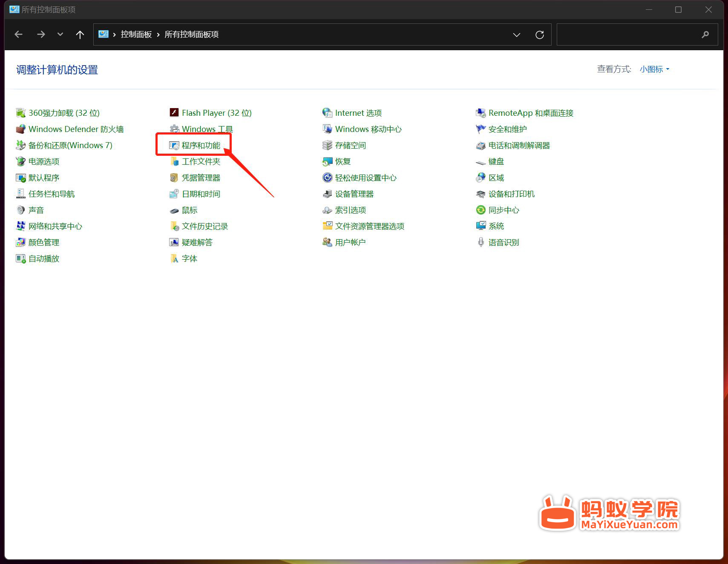Image resolution: width=728 pixels, height=564 pixels.
Task: Open RemoteApp 和桌面连接 link
Action: click(x=531, y=113)
